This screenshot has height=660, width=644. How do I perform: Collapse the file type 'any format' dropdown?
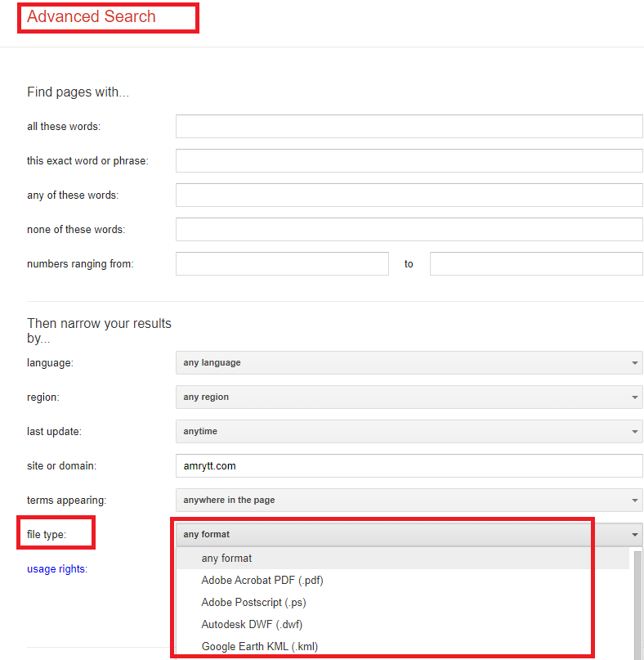pyautogui.click(x=409, y=535)
